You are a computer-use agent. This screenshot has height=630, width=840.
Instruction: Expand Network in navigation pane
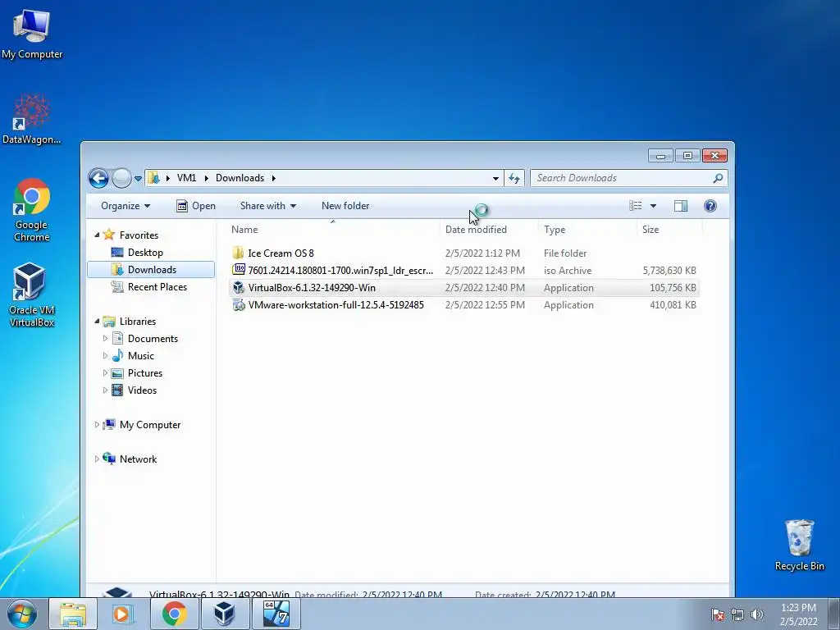(x=97, y=459)
